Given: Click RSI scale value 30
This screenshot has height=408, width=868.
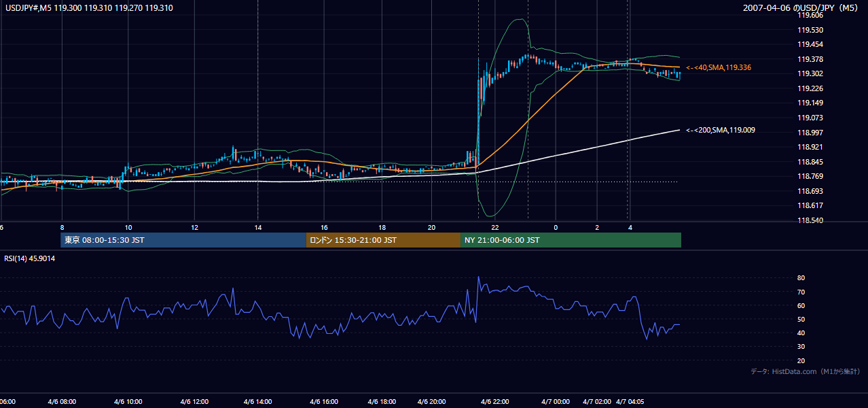Looking at the screenshot, I should (801, 346).
